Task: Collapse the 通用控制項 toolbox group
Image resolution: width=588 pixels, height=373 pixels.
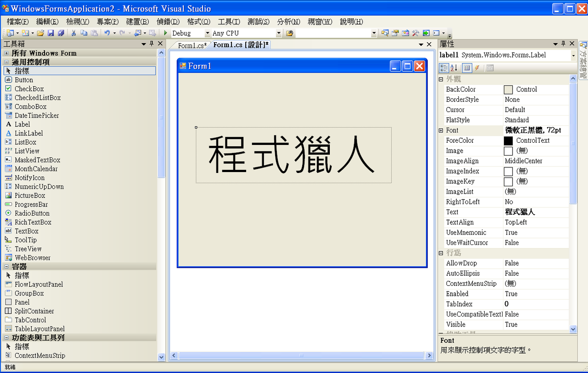Action: (x=6, y=62)
